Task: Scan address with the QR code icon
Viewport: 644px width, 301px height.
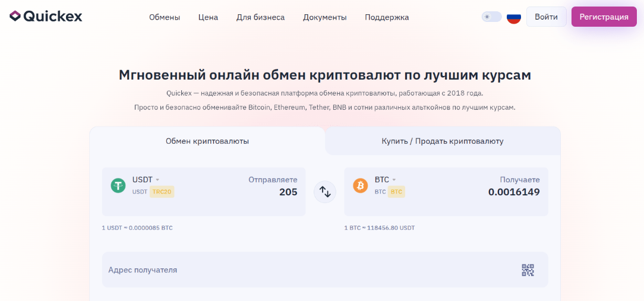Action: point(528,270)
